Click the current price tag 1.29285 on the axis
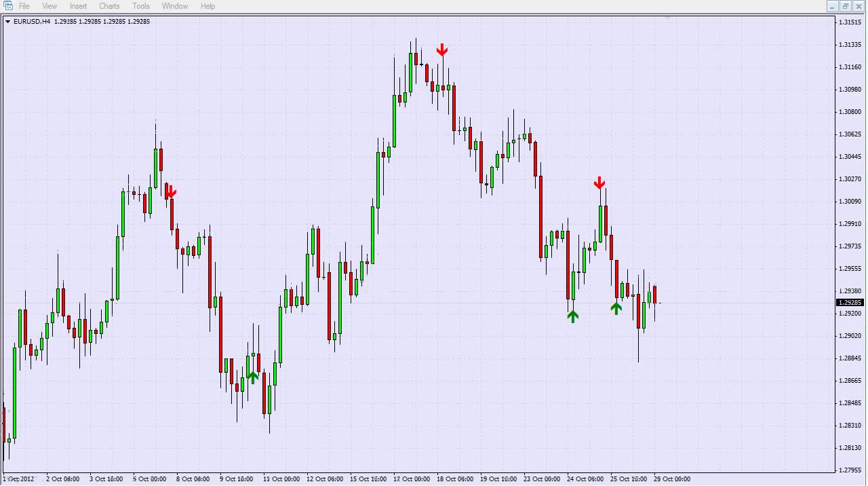 coord(850,303)
